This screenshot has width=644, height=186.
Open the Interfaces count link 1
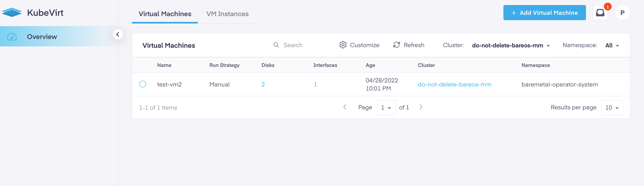315,84
